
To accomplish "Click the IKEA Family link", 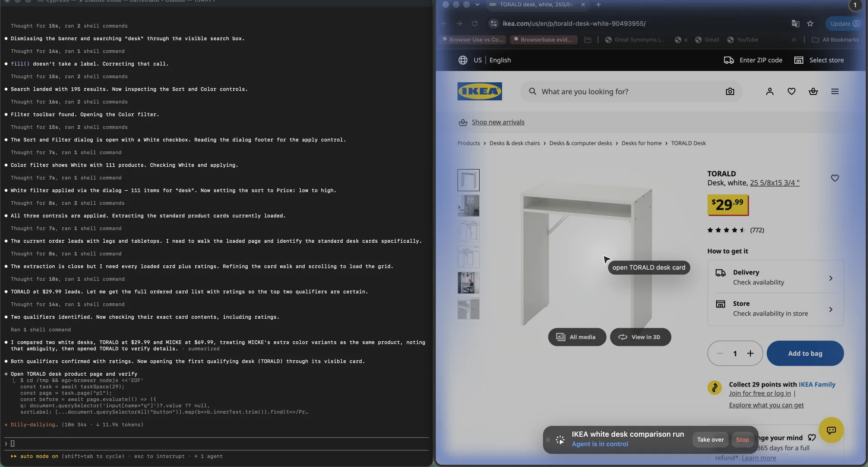I will [x=817, y=385].
